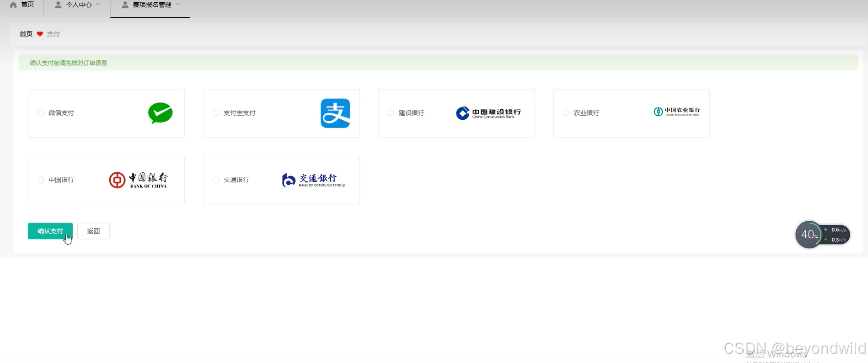Open the 首页 tab in the top nav
This screenshot has height=363, width=868.
(x=21, y=5)
